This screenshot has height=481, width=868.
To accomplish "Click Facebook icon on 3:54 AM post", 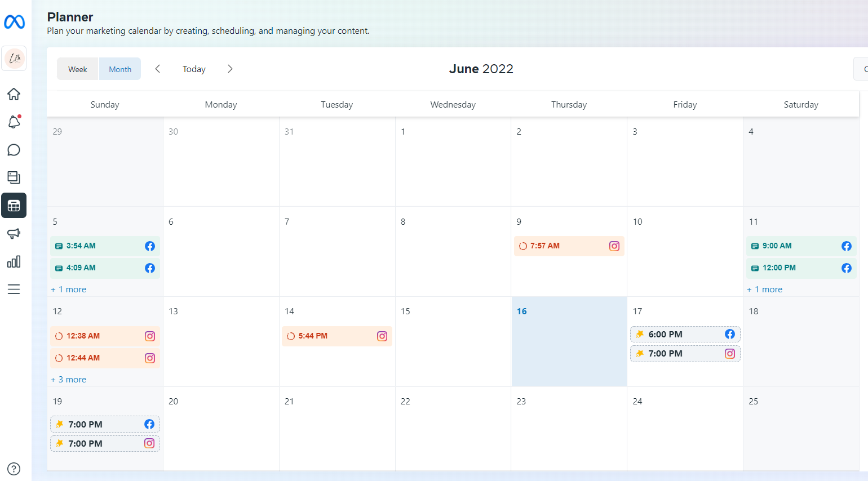I will coord(150,246).
